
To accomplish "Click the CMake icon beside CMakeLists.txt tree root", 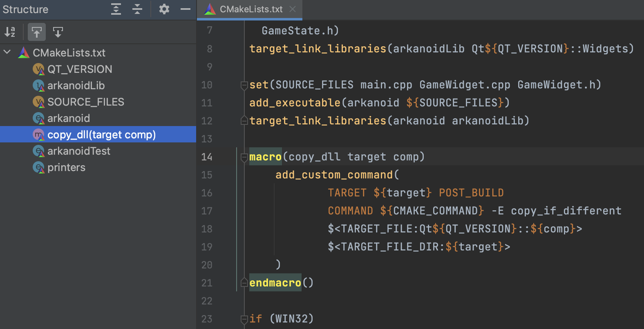I will [24, 52].
